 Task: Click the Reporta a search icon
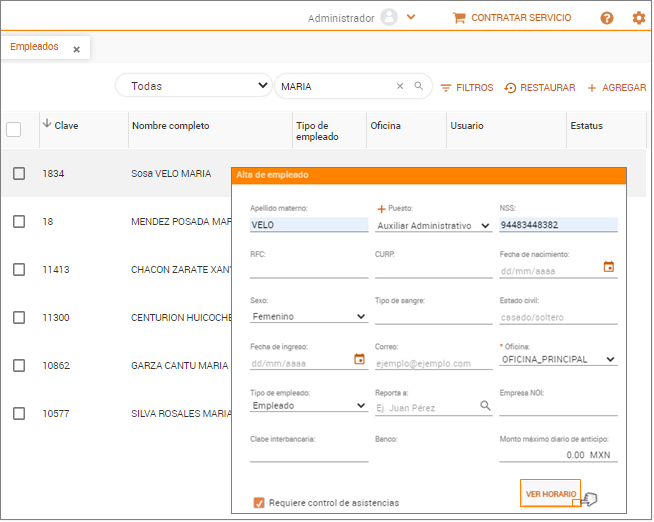[x=485, y=406]
